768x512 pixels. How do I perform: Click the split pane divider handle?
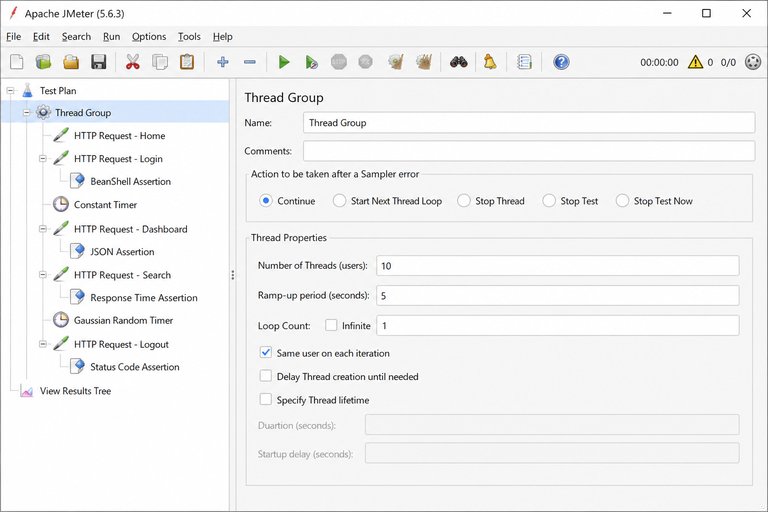pos(233,275)
